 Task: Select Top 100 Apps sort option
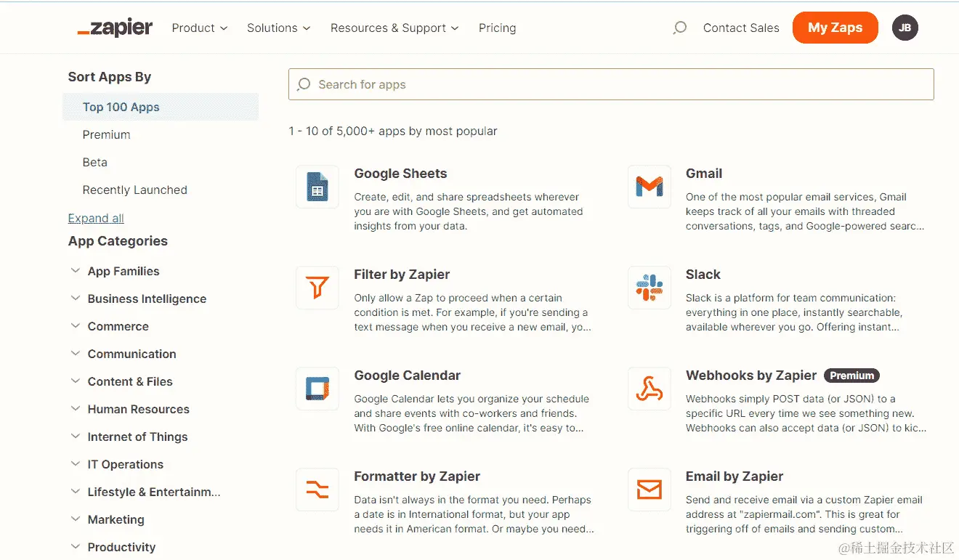tap(161, 107)
